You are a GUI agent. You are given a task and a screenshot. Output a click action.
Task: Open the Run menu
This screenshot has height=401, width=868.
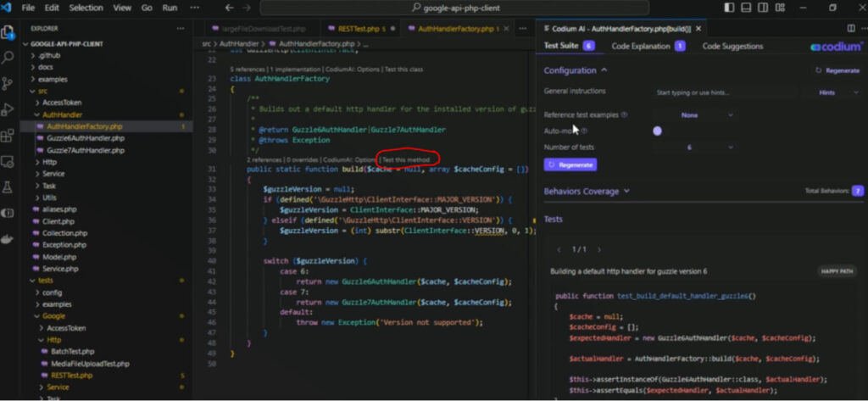(x=170, y=8)
